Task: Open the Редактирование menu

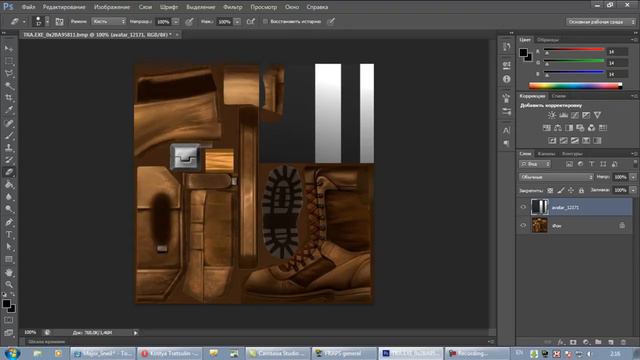Action: pos(64,7)
